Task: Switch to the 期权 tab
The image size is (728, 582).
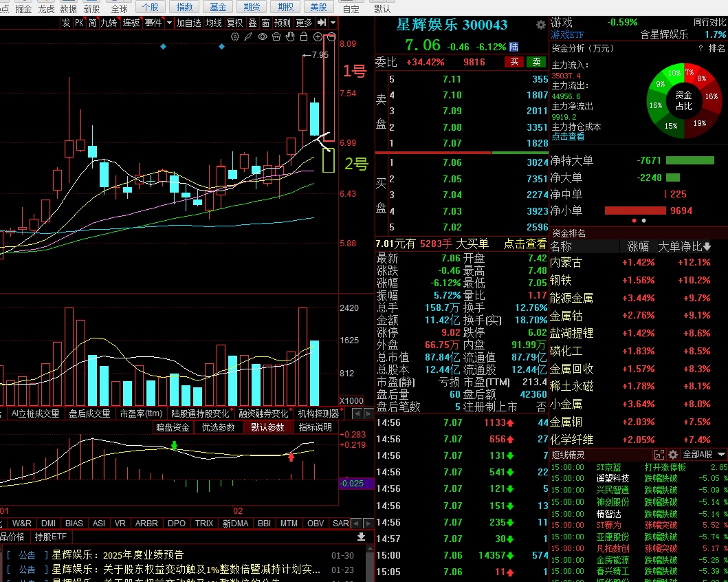Action: (285, 7)
